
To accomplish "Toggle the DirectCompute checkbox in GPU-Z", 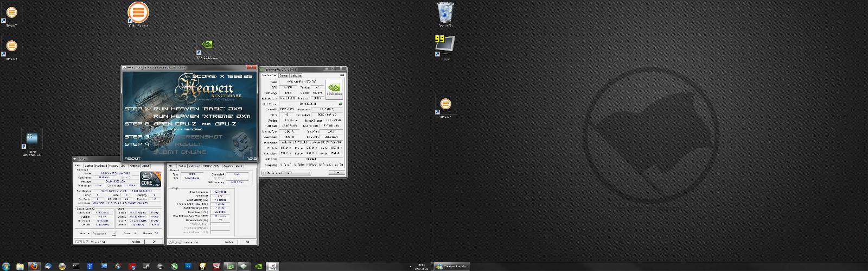I will click(321, 164).
